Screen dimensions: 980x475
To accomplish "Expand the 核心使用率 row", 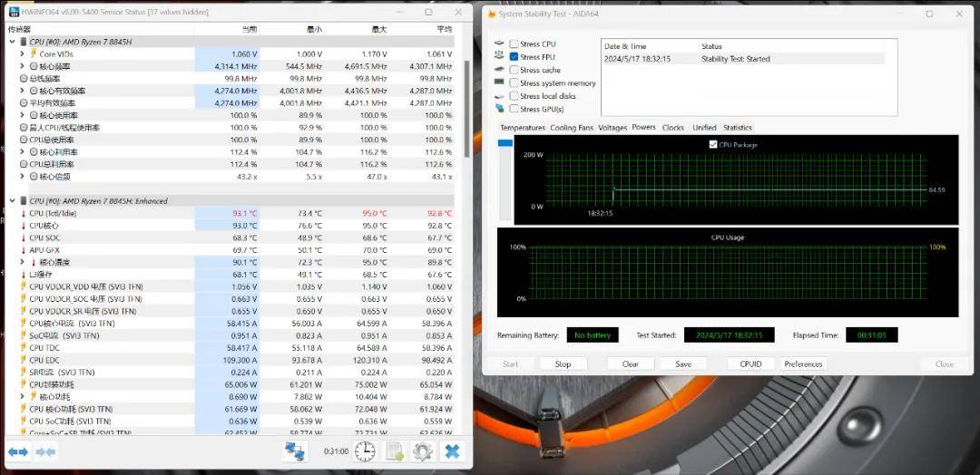I will [x=23, y=115].
